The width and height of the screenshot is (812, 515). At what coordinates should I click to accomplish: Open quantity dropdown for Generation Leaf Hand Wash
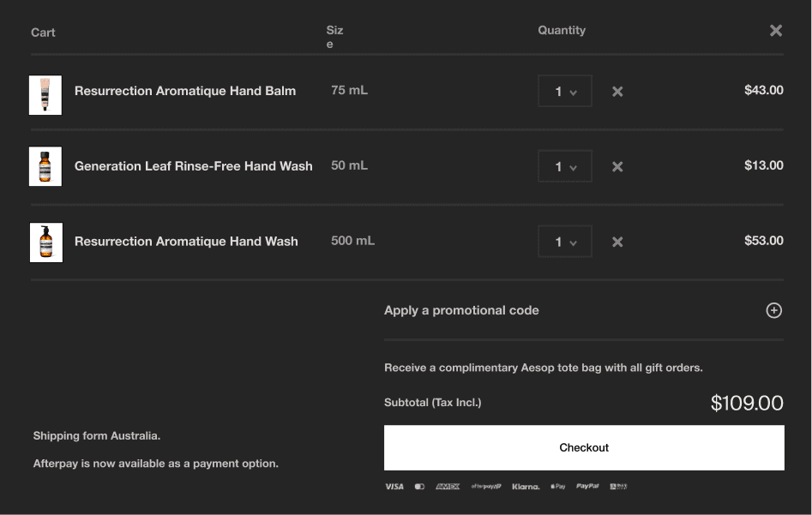(x=565, y=167)
